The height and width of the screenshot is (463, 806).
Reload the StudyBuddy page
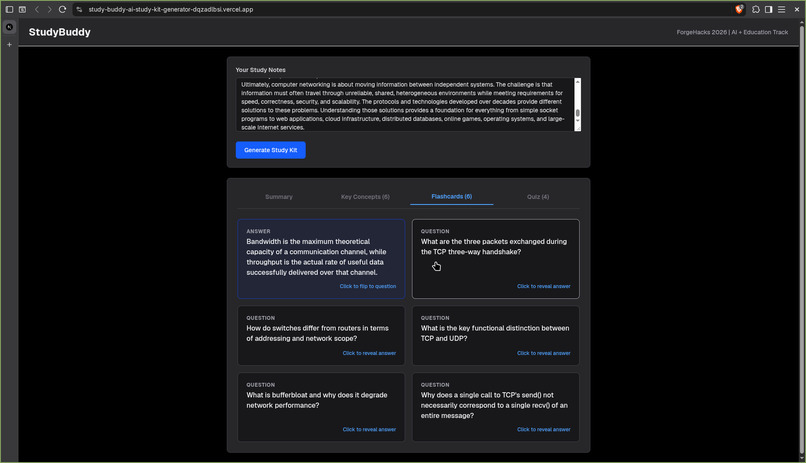click(62, 9)
